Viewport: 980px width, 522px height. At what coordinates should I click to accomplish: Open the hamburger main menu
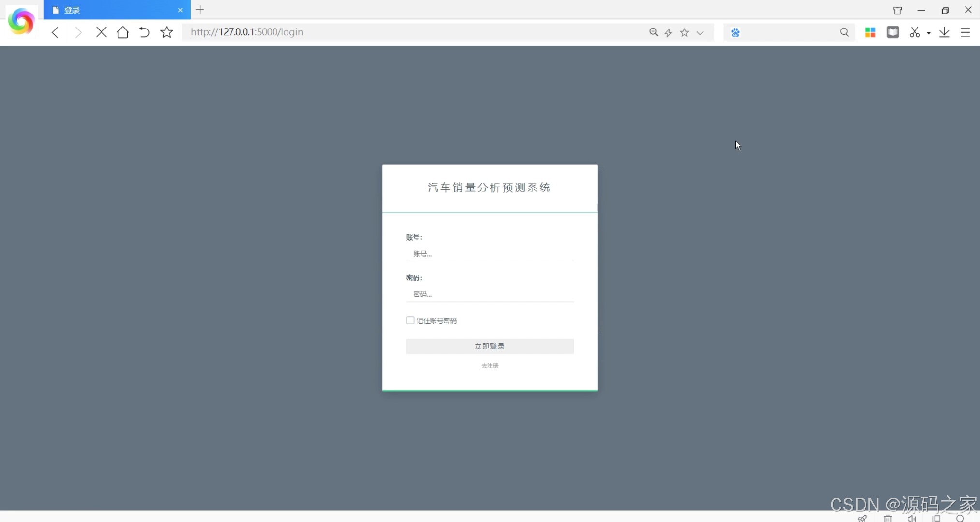(966, 32)
